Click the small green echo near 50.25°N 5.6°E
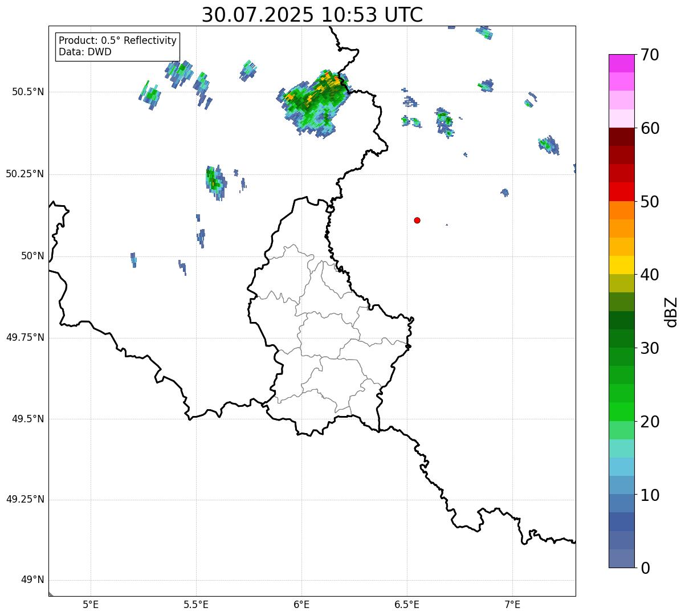Screen dimensions: 685x616 [215, 182]
